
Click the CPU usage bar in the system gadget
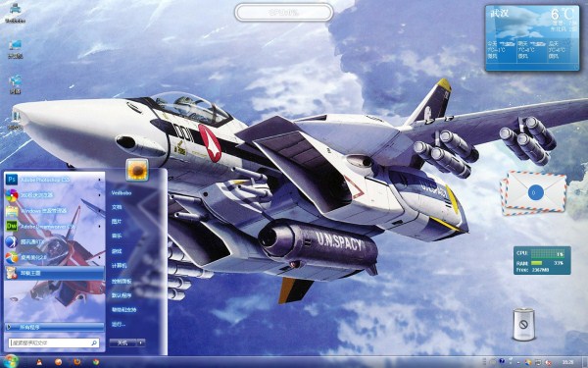pos(548,254)
